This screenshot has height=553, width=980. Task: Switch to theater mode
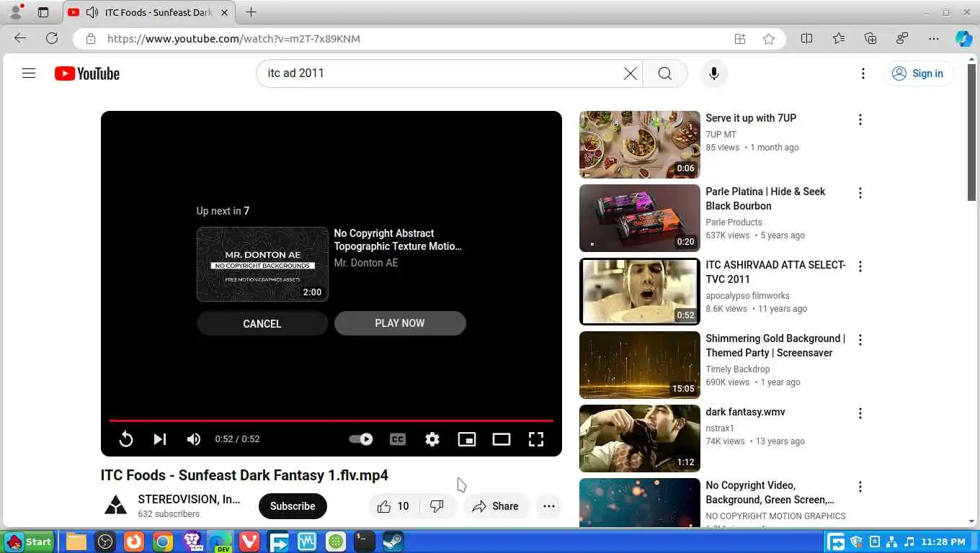502,439
